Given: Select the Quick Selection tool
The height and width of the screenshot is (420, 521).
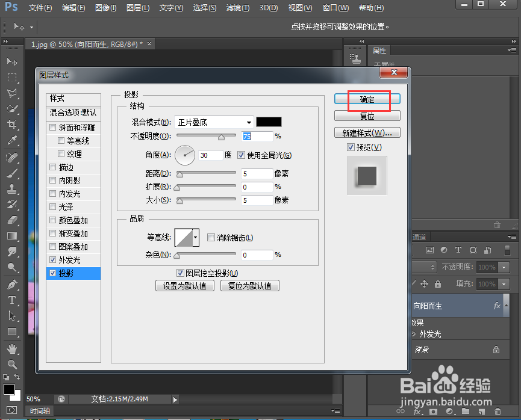Looking at the screenshot, I should pos(12,109).
